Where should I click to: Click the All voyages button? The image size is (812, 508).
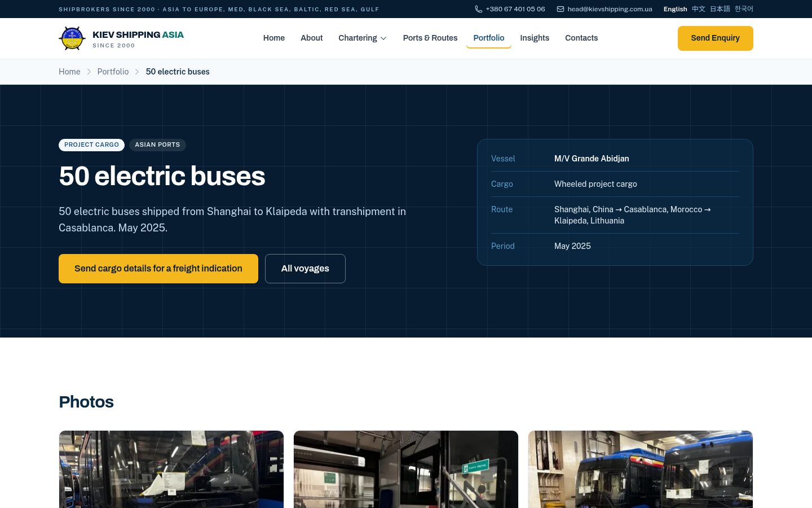pos(305,269)
